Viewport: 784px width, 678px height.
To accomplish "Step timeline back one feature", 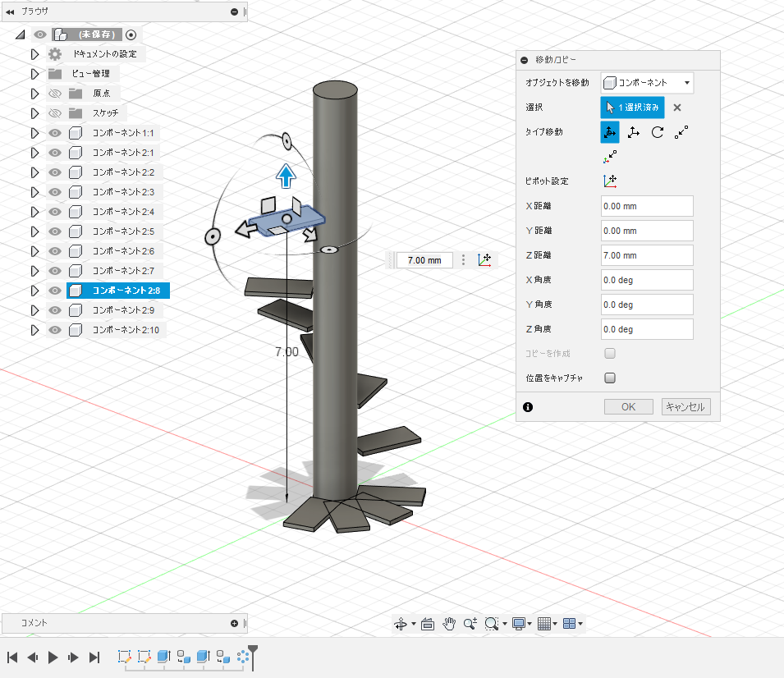I will pyautogui.click(x=33, y=657).
